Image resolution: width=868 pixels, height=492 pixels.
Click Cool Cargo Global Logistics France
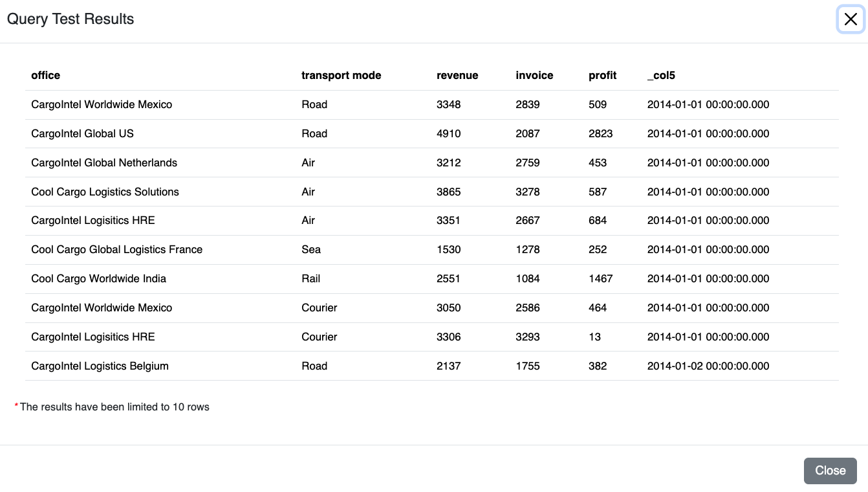tap(116, 249)
